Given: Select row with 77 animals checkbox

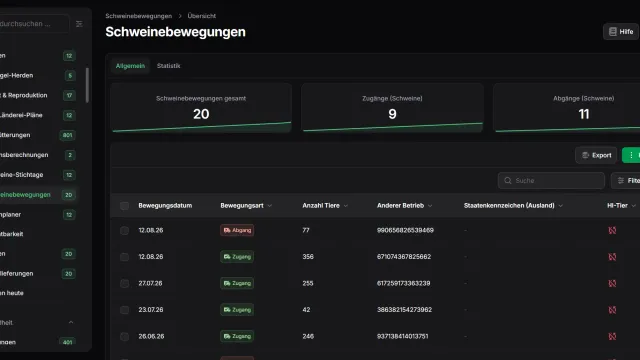Looking at the screenshot, I should [x=124, y=231].
